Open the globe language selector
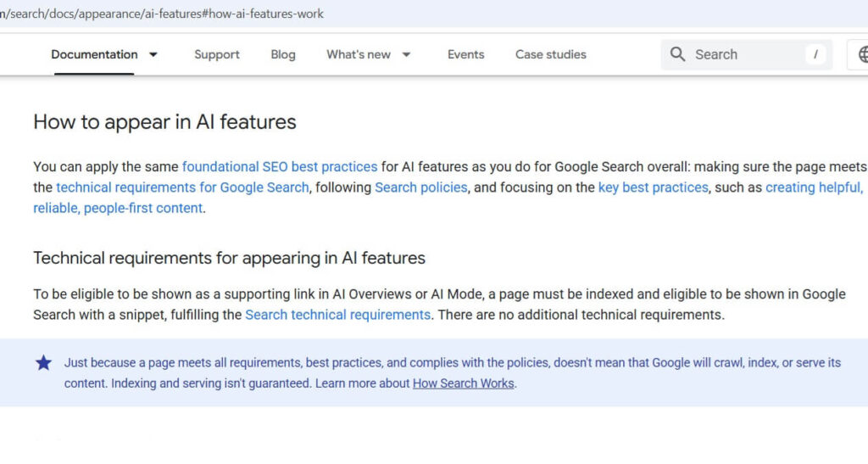The width and height of the screenshot is (868, 464). tap(860, 54)
